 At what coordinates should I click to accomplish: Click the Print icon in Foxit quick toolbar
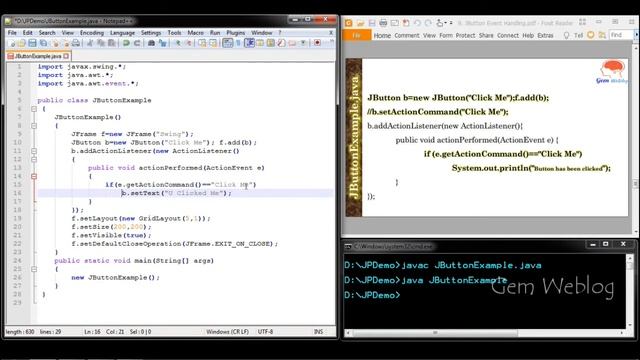click(x=383, y=23)
